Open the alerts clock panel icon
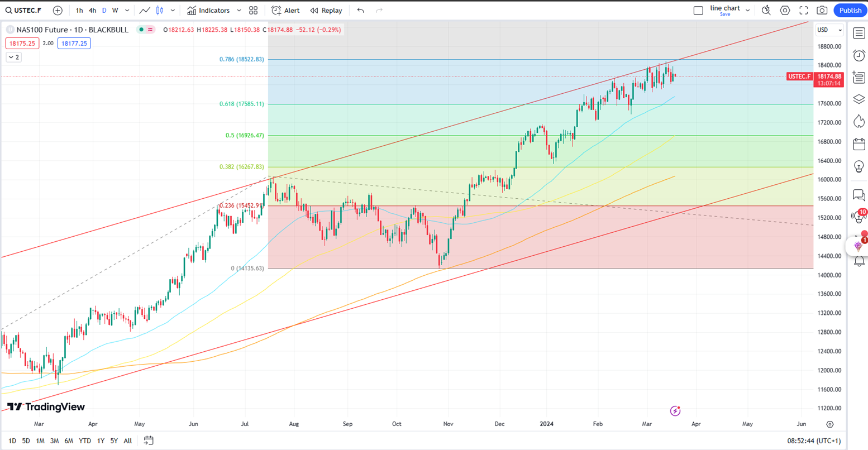 (859, 55)
